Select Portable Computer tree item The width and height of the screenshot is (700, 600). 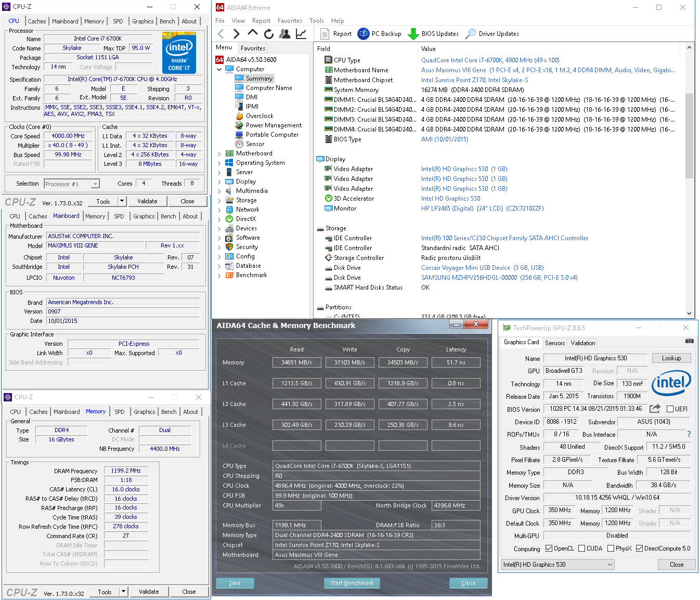[267, 135]
